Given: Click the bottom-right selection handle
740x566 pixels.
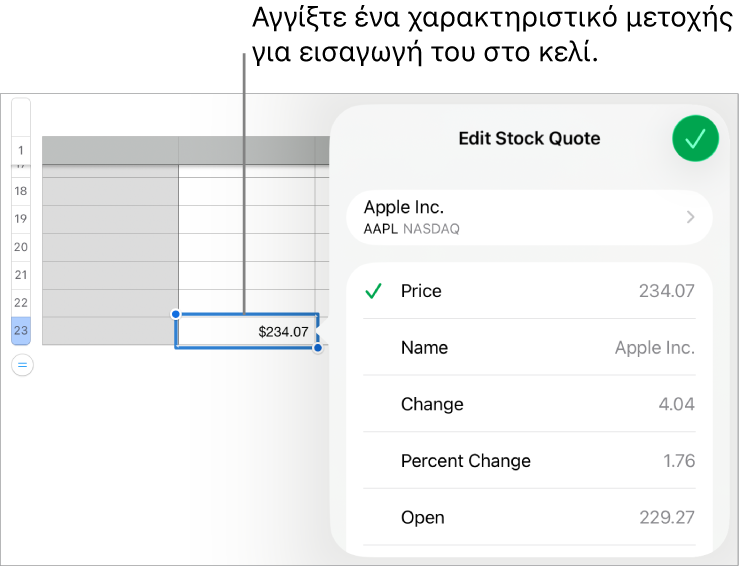Looking at the screenshot, I should click(318, 348).
